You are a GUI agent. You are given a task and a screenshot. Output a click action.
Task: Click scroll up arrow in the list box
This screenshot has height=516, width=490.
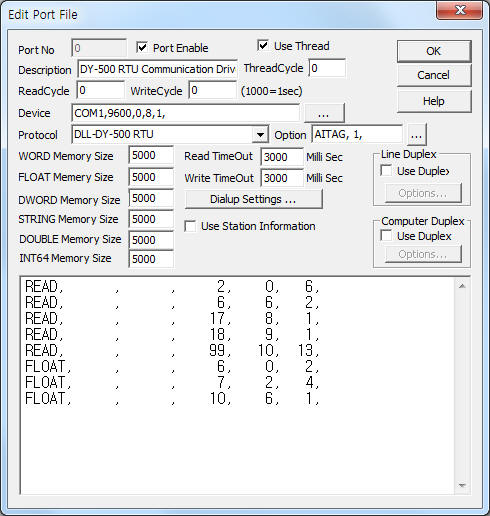(462, 286)
